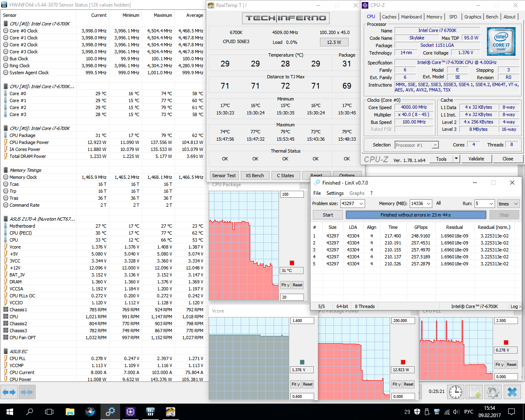Click the fan icon beside Chassis1 row
Image resolution: width=525 pixels, height=420 pixels.
click(6, 310)
